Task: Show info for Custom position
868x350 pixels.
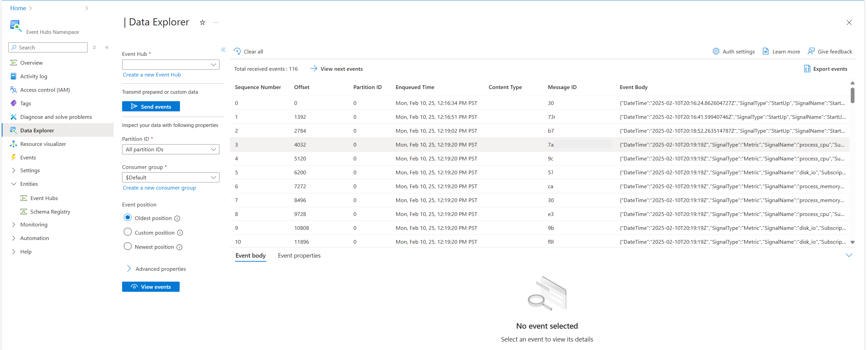Action: click(180, 233)
